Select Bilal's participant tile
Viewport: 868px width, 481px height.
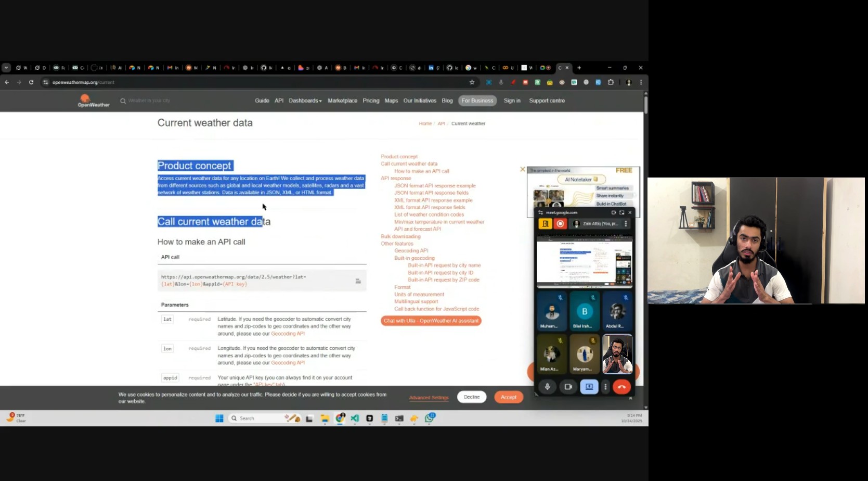point(585,311)
